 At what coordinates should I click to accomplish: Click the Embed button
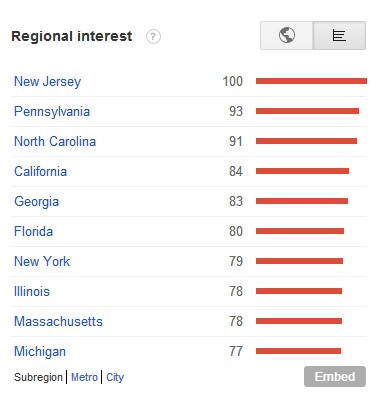[x=335, y=377]
